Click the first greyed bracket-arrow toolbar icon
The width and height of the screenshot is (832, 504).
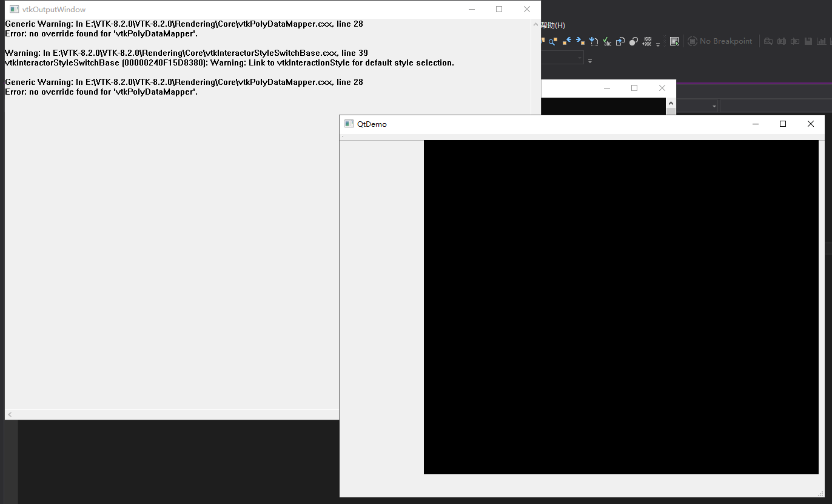[782, 41]
